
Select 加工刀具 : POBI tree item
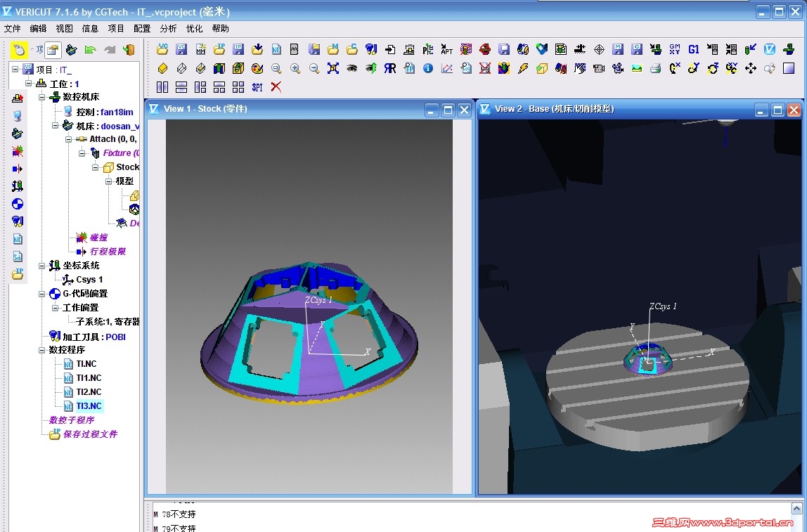(x=94, y=337)
